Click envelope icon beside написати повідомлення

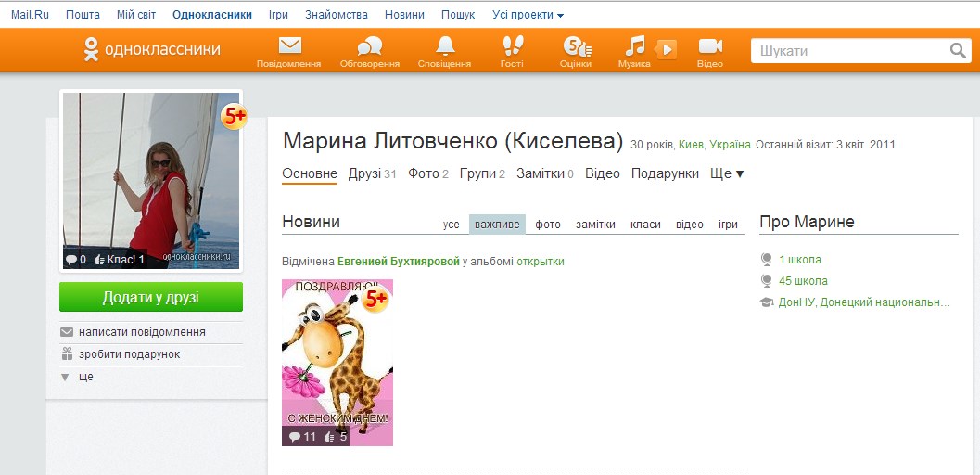point(67,332)
